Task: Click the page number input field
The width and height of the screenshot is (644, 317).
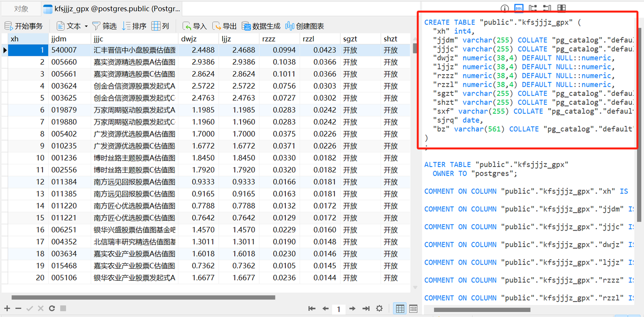Action: 339,308
